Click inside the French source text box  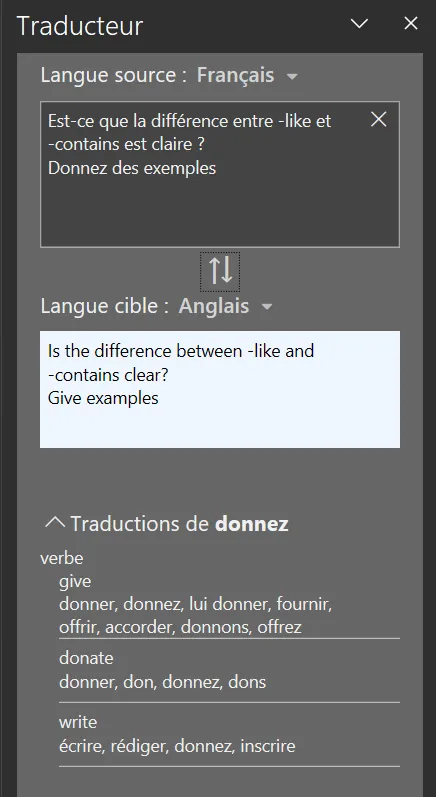pyautogui.click(x=220, y=174)
